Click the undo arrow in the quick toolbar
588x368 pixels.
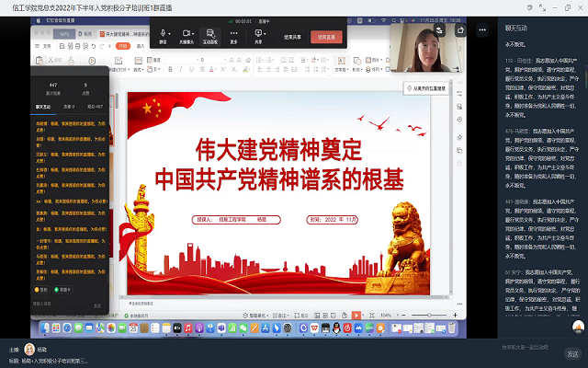click(94, 46)
